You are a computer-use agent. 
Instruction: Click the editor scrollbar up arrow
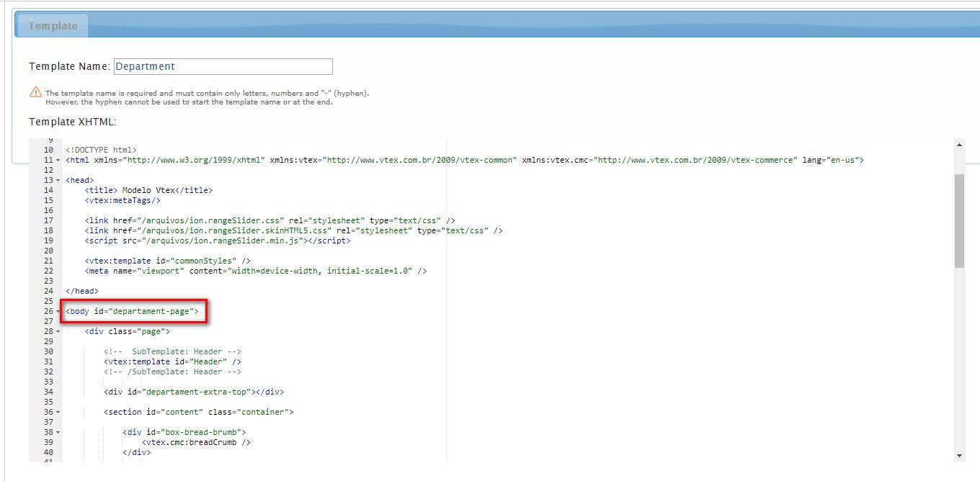[959, 145]
